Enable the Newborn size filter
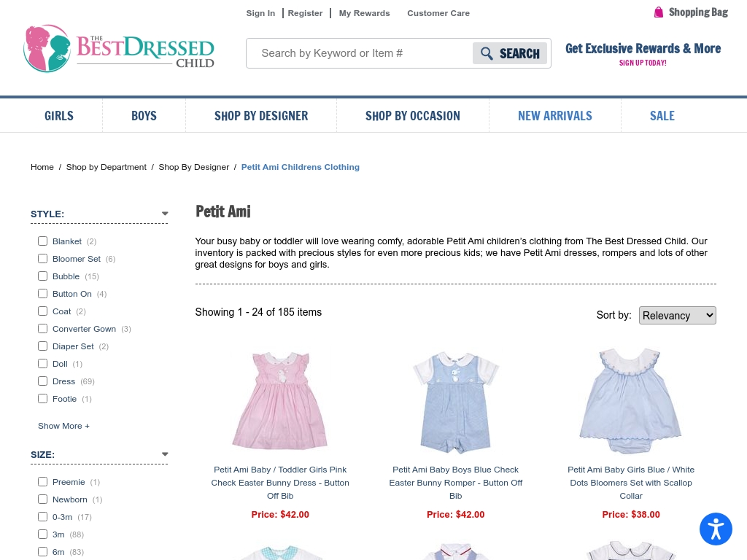The height and width of the screenshot is (560, 747). click(x=42, y=499)
